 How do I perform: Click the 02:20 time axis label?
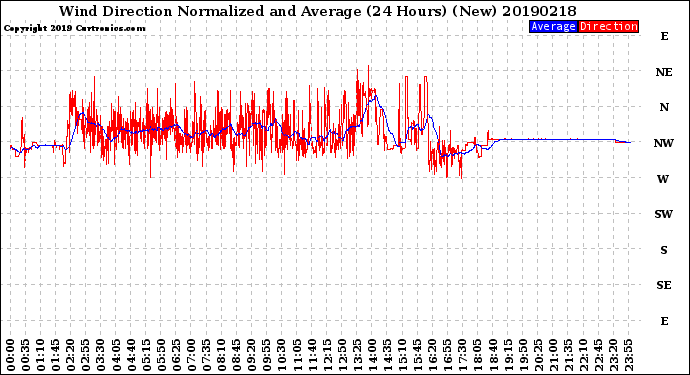click(x=70, y=355)
